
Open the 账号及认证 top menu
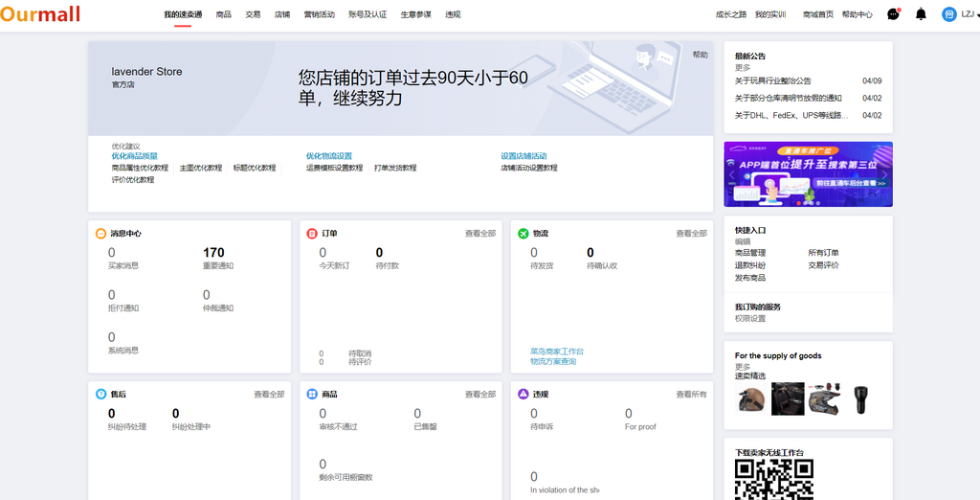click(367, 14)
